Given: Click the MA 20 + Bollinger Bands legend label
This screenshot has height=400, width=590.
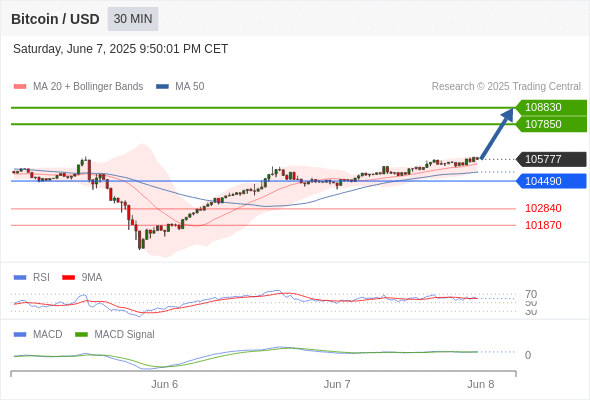Looking at the screenshot, I should click(x=88, y=87).
